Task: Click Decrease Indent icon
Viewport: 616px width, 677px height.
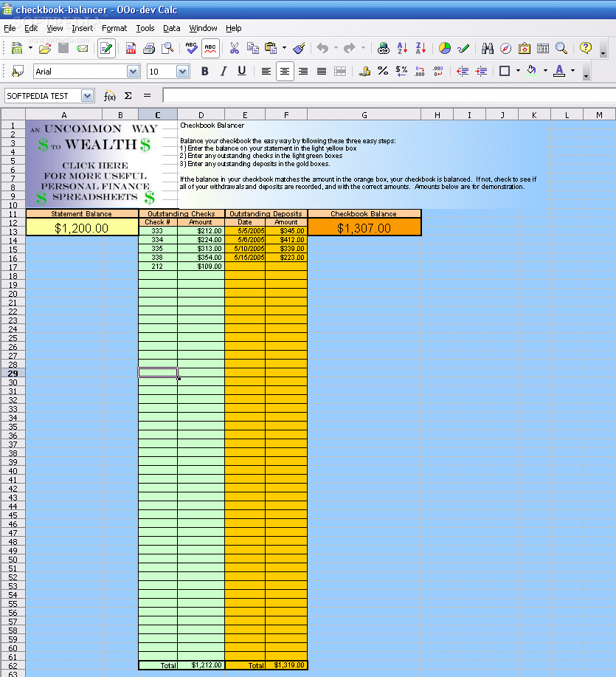Action: 463,71
